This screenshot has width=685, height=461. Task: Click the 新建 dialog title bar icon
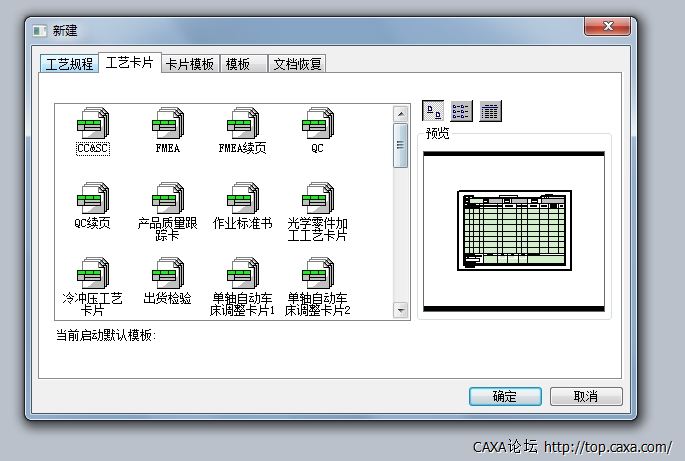point(40,31)
